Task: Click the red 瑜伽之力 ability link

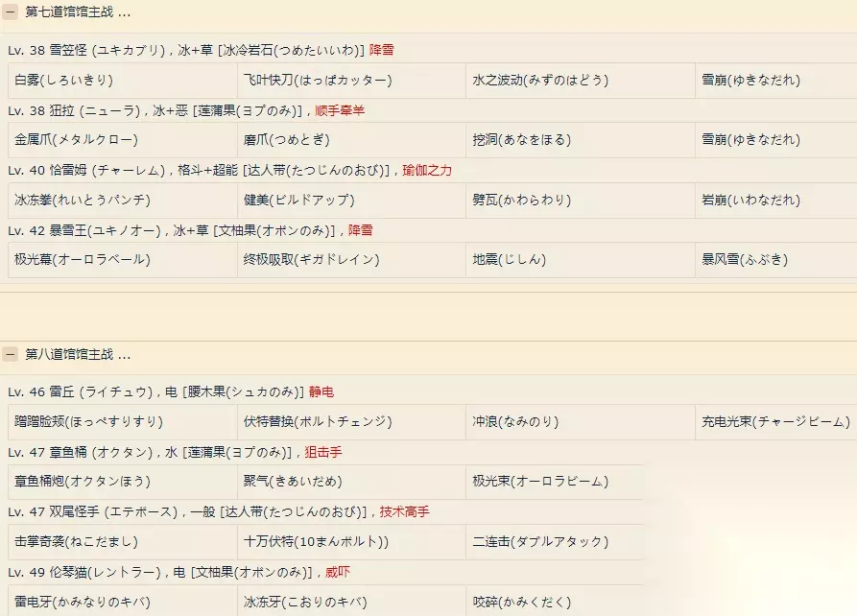Action: pos(427,170)
